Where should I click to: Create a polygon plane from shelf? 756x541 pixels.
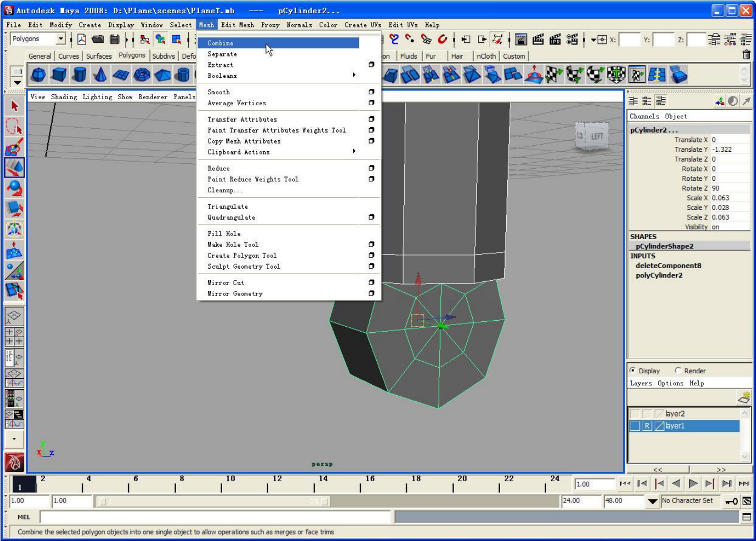[x=121, y=75]
